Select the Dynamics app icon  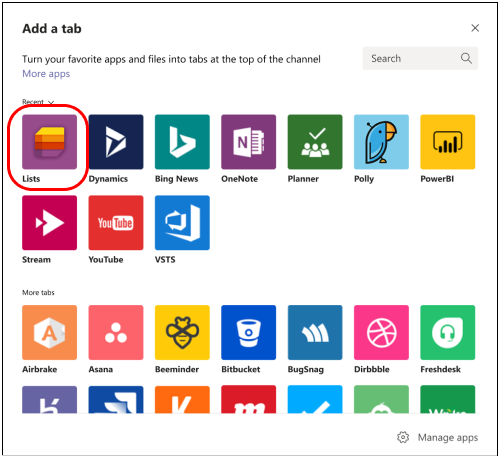pos(116,142)
